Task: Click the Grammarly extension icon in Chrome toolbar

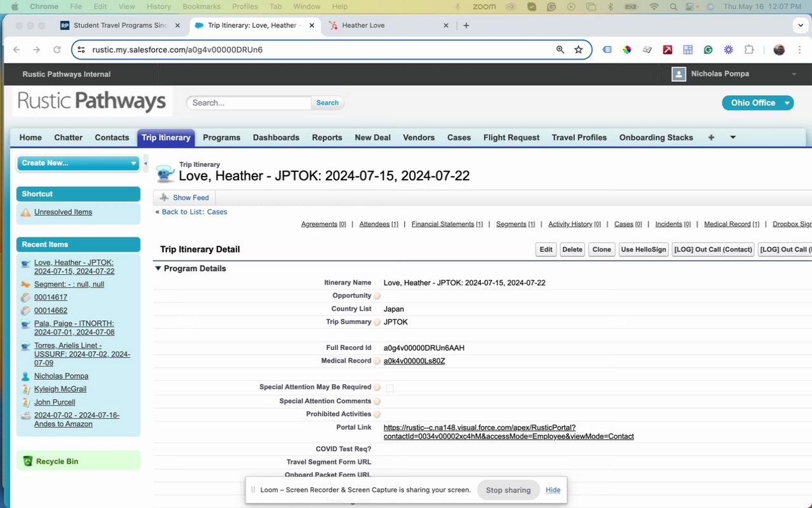Action: coord(708,50)
